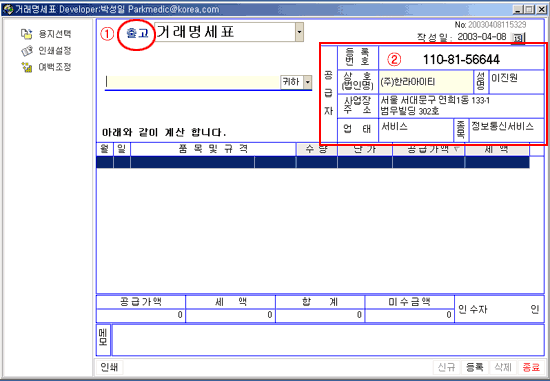Select the 용지선택 label in sidebar

click(x=55, y=34)
